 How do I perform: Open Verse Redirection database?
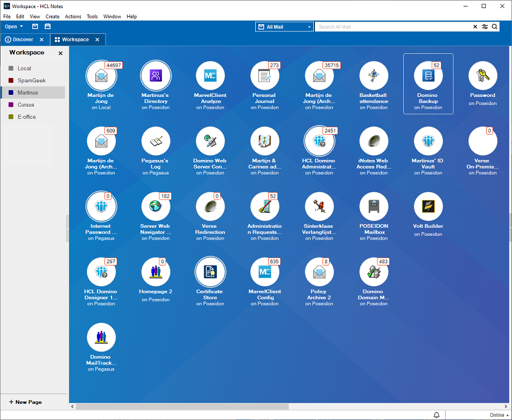[211, 206]
